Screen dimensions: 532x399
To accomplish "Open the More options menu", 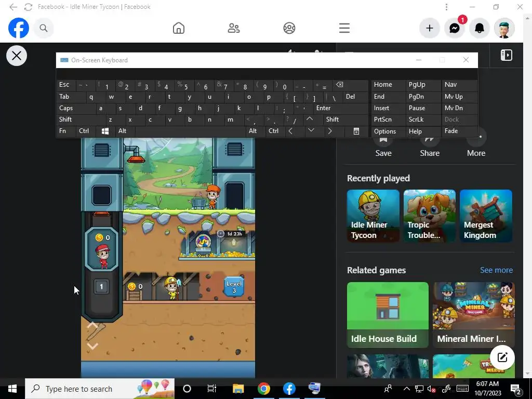I will point(476,147).
